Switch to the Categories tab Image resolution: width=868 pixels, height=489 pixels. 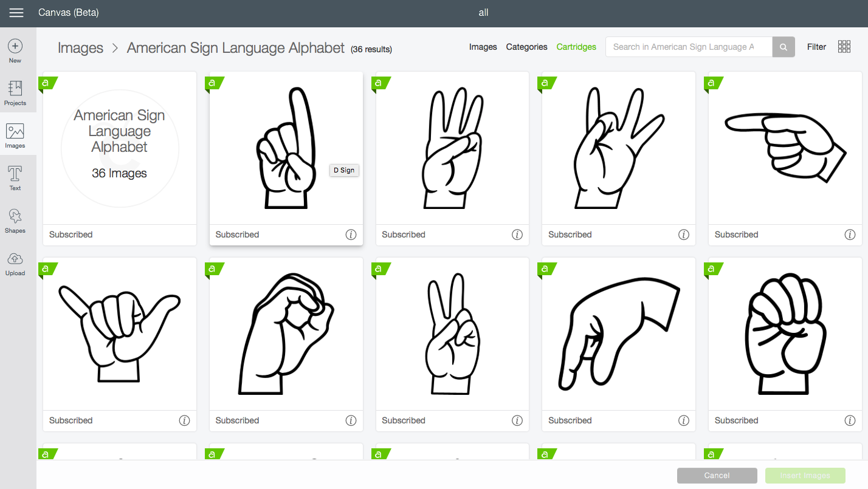tap(526, 47)
